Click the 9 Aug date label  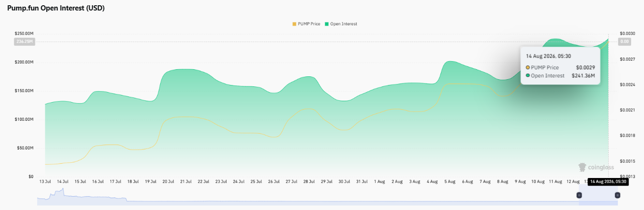tap(520, 182)
